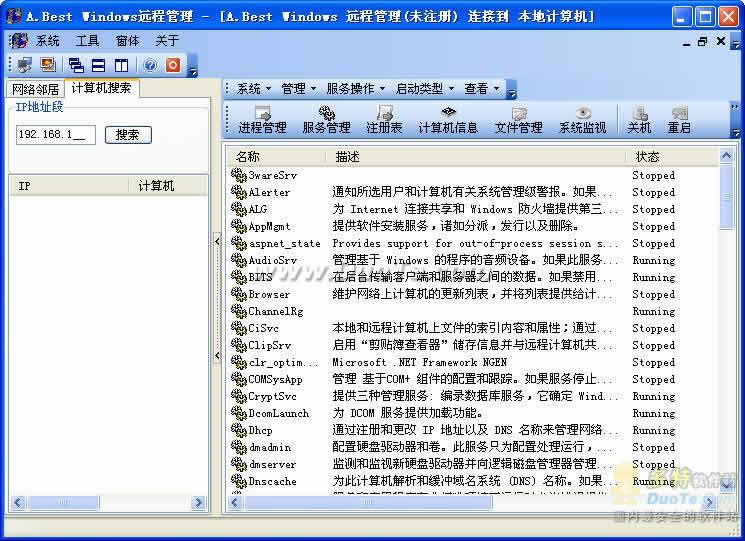
Task: Expand the 服务操作 dropdown menu
Action: [x=355, y=88]
